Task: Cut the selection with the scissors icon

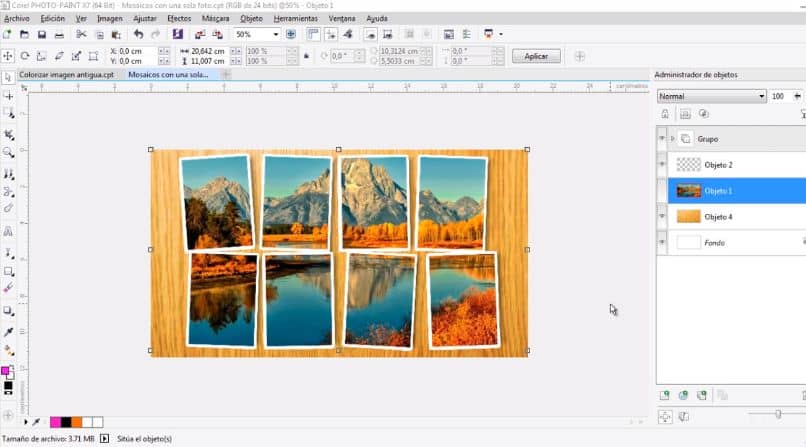Action: [81, 34]
